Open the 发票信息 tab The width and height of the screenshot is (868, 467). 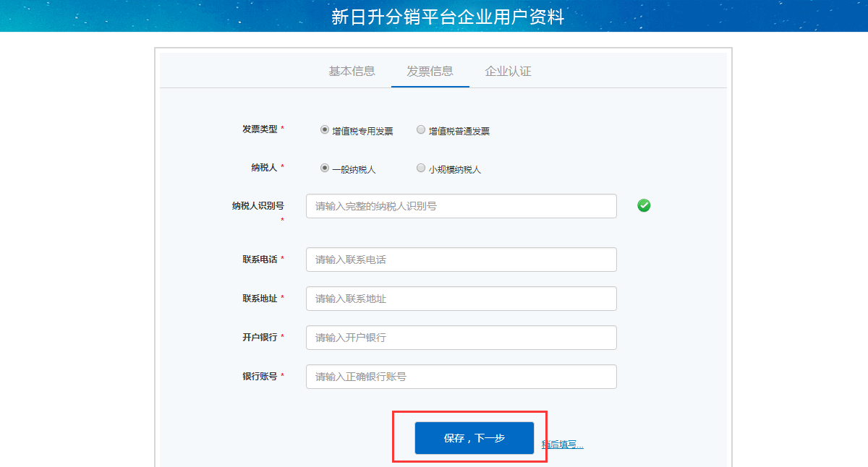click(430, 71)
